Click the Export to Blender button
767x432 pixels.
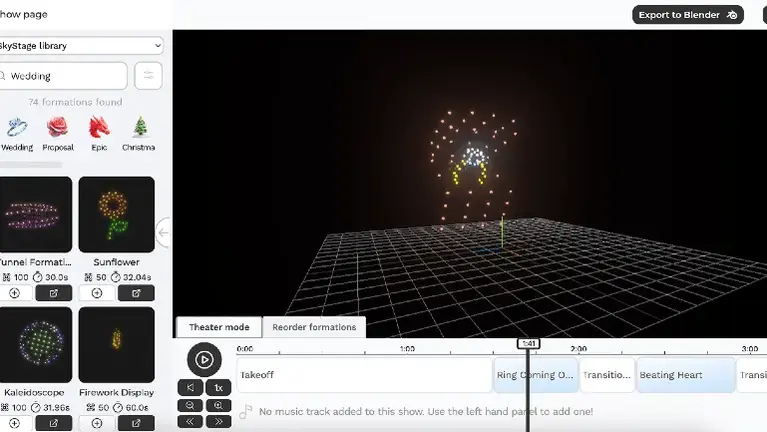tap(687, 15)
